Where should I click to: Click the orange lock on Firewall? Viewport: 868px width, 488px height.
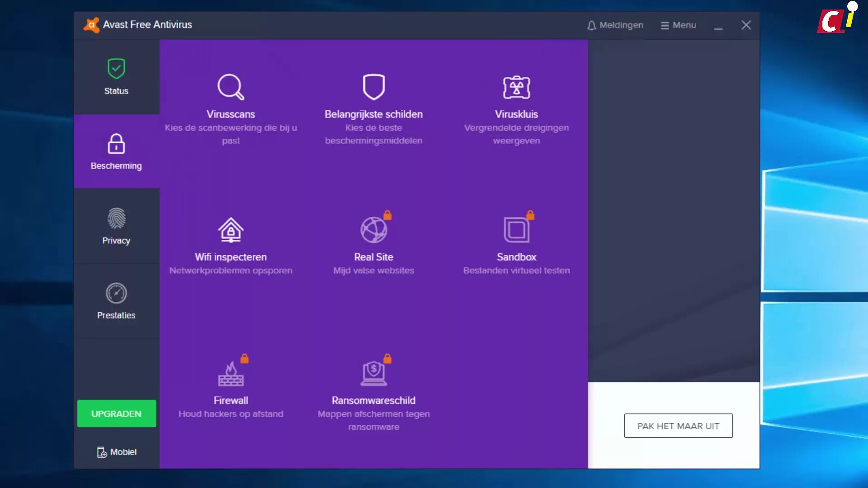click(245, 359)
